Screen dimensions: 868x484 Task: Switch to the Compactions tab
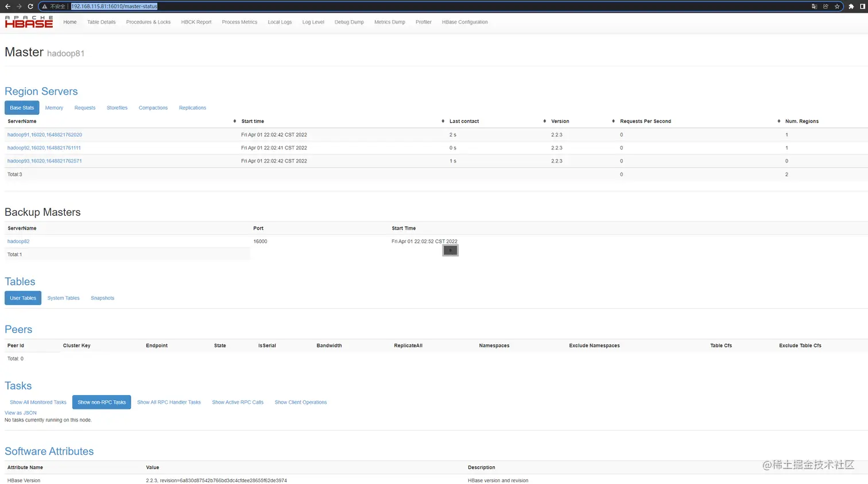coord(153,108)
